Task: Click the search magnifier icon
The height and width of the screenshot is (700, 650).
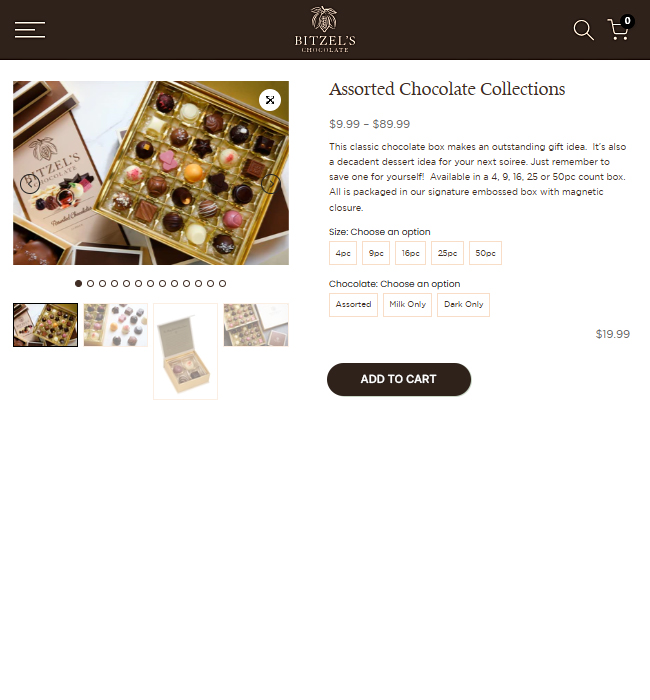Action: (583, 30)
